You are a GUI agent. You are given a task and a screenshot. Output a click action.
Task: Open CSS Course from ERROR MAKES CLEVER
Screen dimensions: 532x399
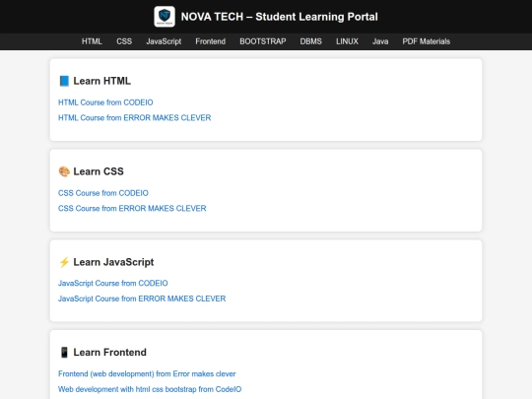pos(132,208)
